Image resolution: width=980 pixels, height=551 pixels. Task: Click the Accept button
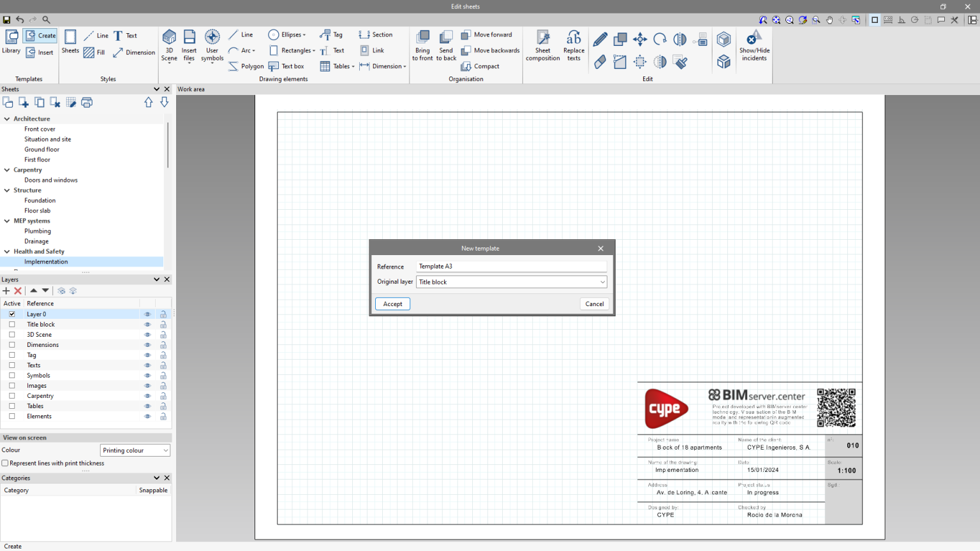click(392, 304)
